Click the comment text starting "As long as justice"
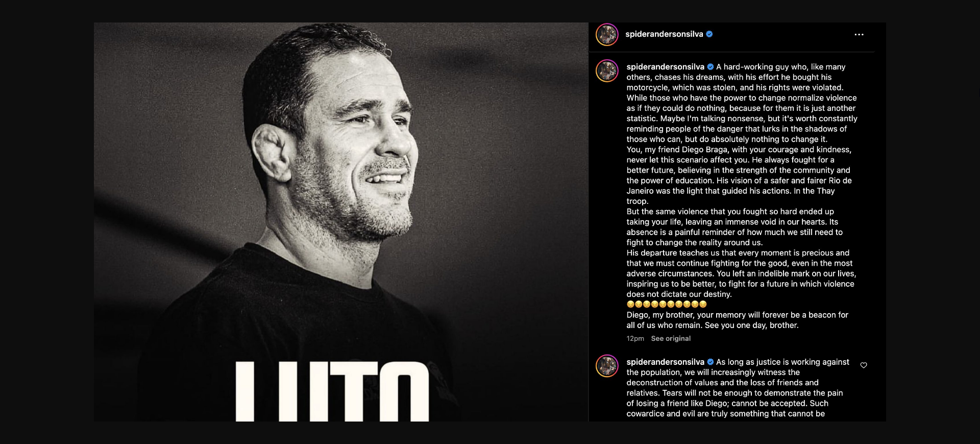Viewport: 980px width, 444px height. [x=734, y=388]
